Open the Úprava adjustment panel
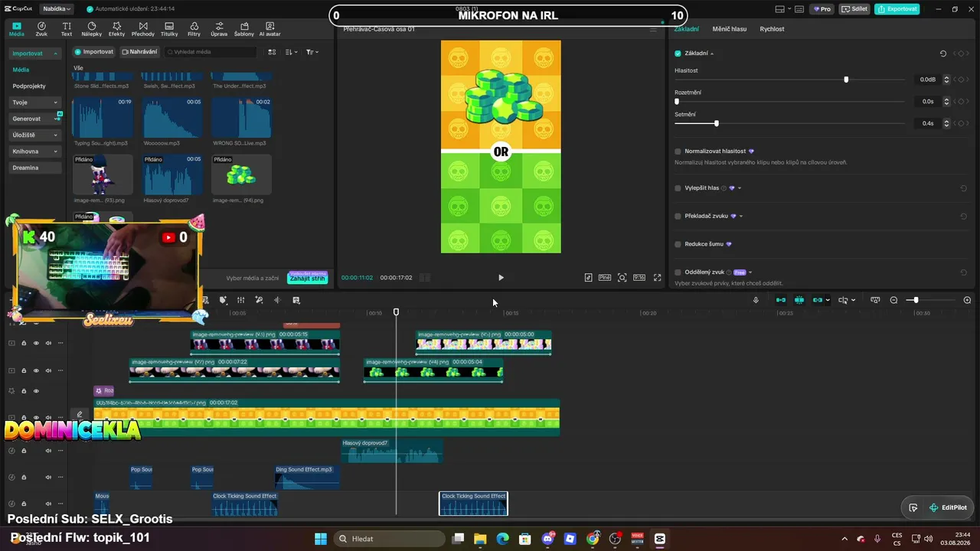980x551 pixels. pos(219,29)
